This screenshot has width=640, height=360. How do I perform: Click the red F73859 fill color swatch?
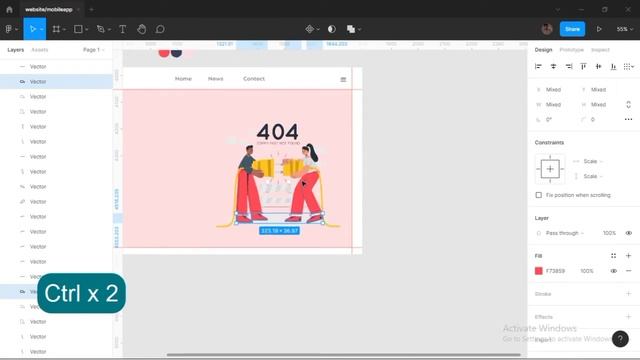pyautogui.click(x=538, y=271)
